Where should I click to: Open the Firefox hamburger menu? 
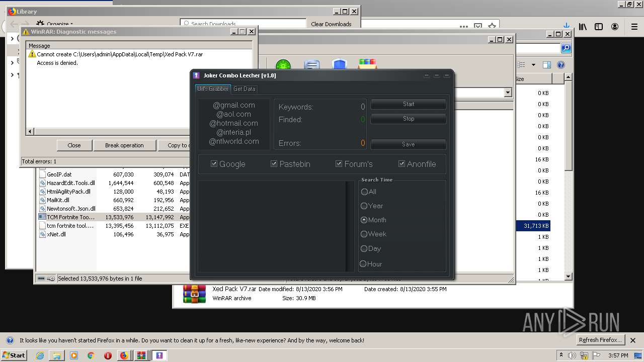tap(634, 27)
